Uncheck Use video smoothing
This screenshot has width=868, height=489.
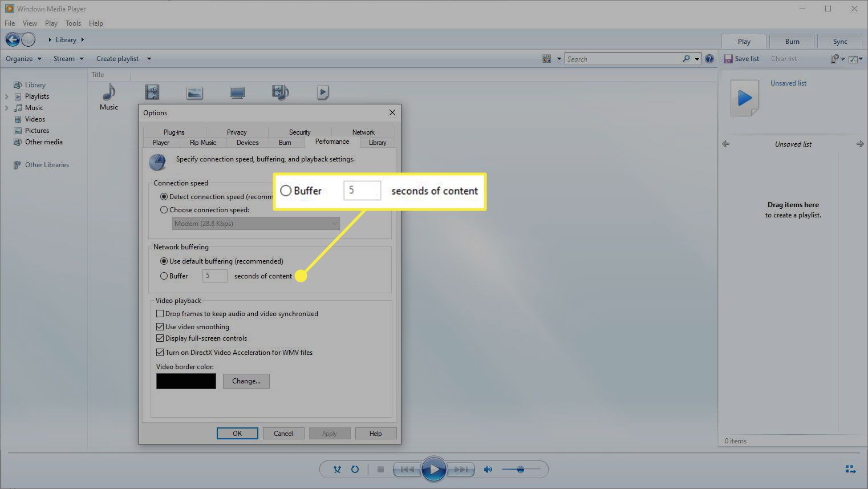160,327
